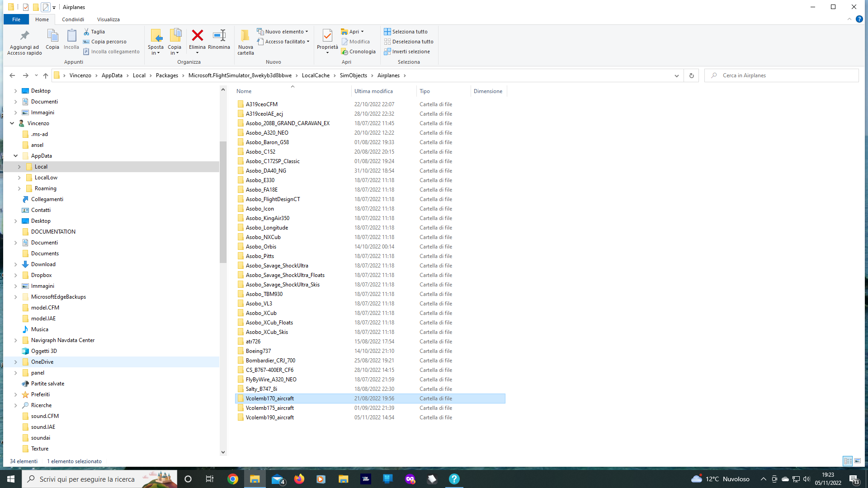Select Download in the navigation tree
The height and width of the screenshot is (488, 868).
pos(43,264)
